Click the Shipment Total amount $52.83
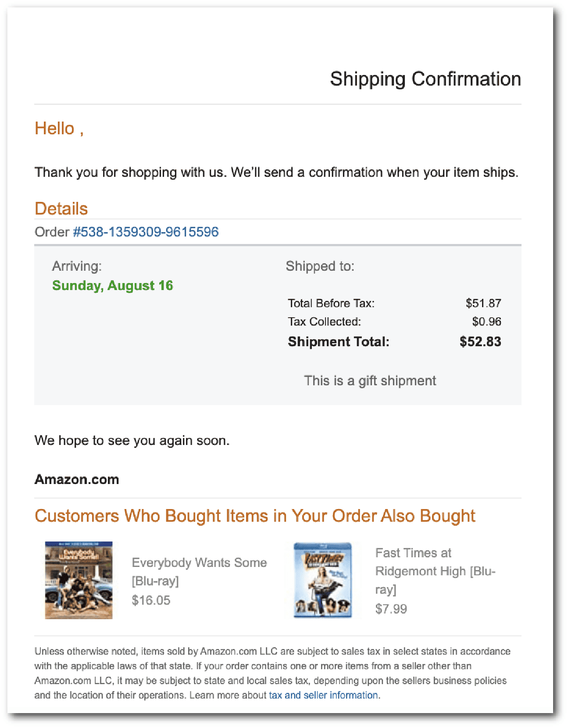 pyautogui.click(x=480, y=342)
